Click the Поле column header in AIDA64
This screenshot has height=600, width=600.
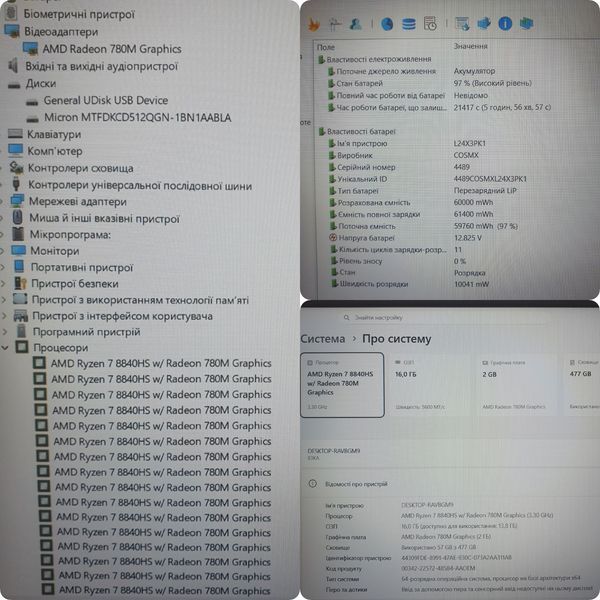click(x=326, y=47)
